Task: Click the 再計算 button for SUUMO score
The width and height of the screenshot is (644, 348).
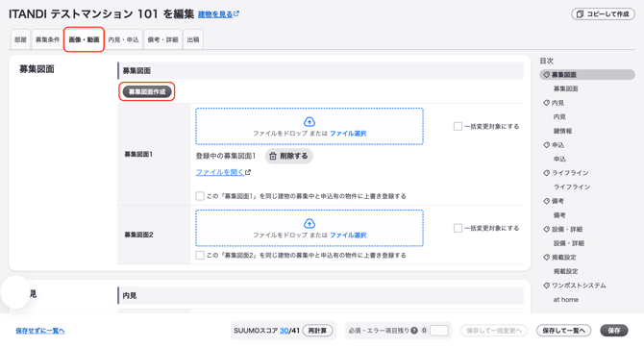Action: click(x=317, y=331)
